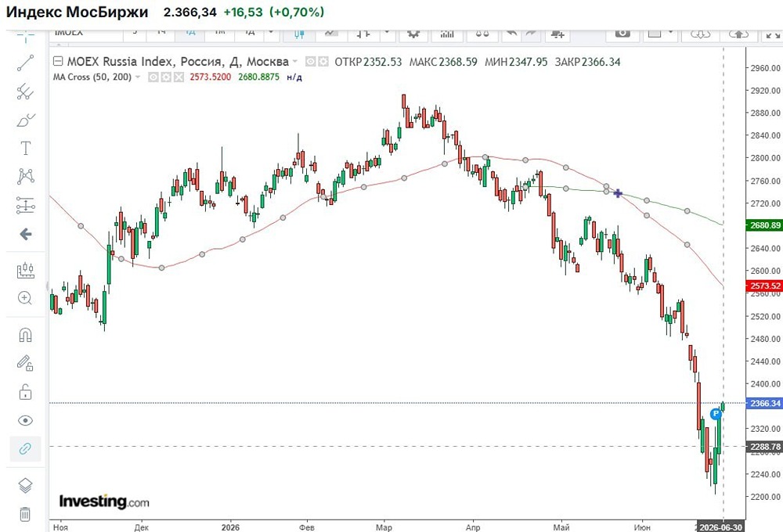This screenshot has height=532, width=783.
Task: Remove the MA Cross indicator
Action: pos(179,77)
